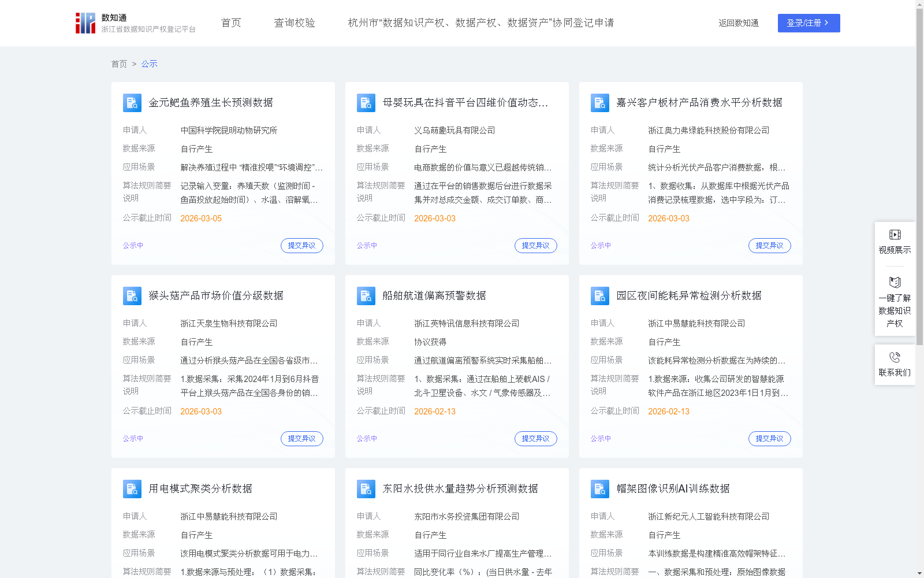Open the 查询校验 navigation item
The height and width of the screenshot is (578, 924).
point(295,23)
